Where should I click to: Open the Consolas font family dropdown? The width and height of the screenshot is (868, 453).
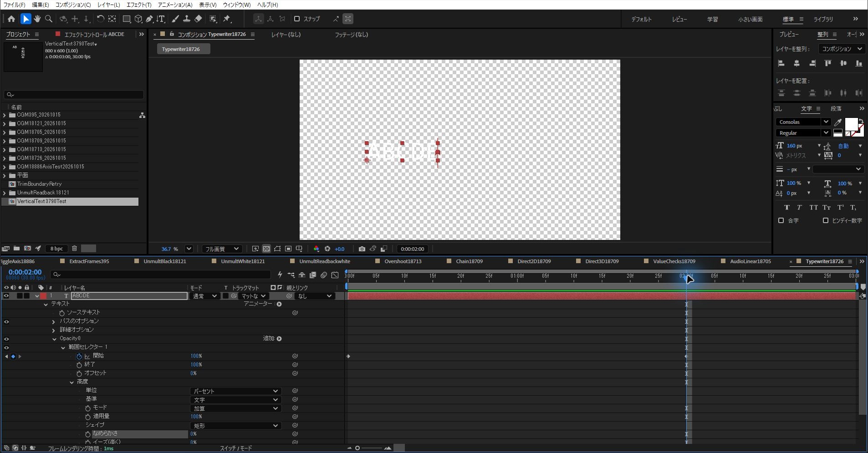tap(803, 122)
